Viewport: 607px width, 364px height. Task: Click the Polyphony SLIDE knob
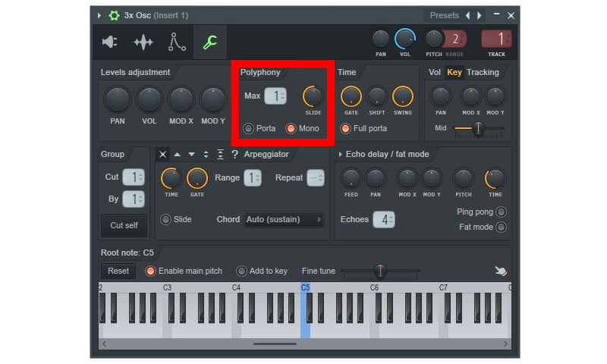point(313,97)
